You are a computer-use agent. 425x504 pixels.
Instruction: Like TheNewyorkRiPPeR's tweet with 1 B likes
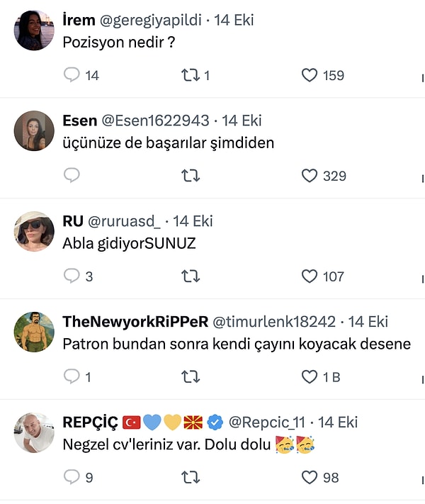tap(310, 377)
